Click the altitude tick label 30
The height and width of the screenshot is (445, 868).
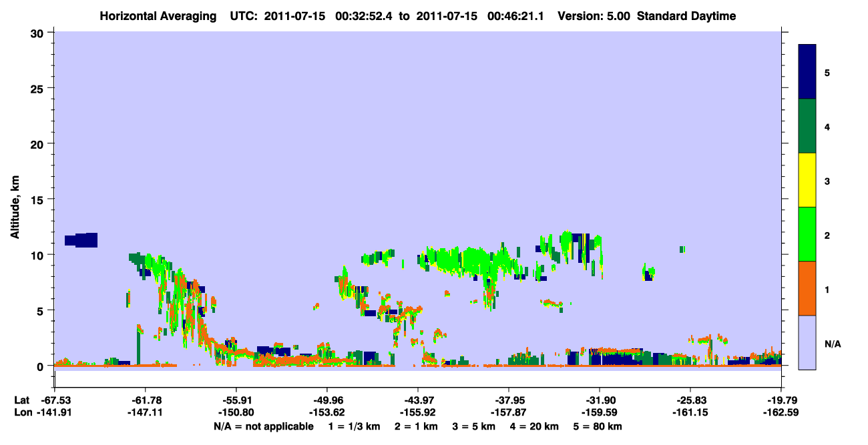(39, 33)
